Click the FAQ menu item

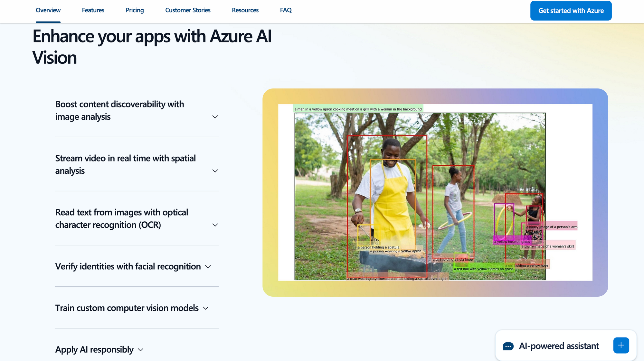tap(286, 10)
